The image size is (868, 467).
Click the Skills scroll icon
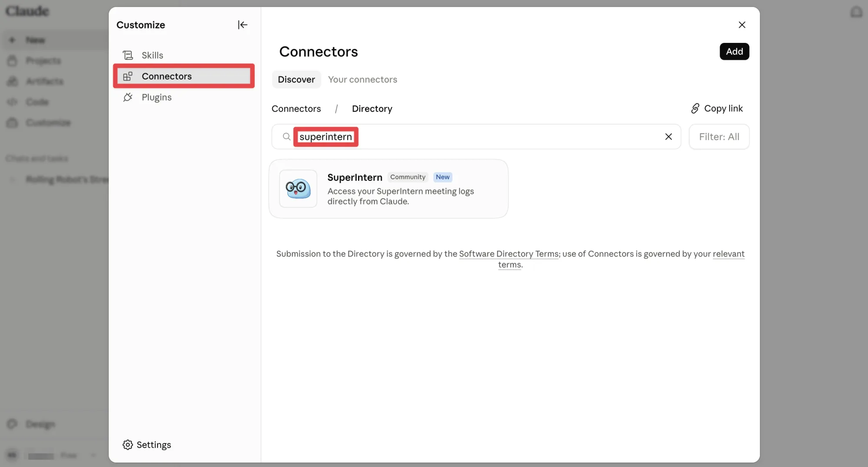pos(128,55)
